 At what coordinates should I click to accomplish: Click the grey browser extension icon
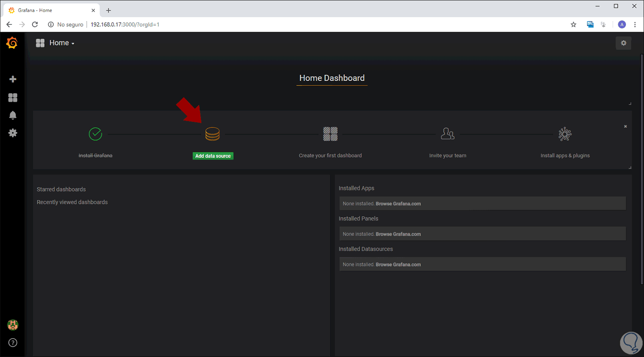click(604, 24)
